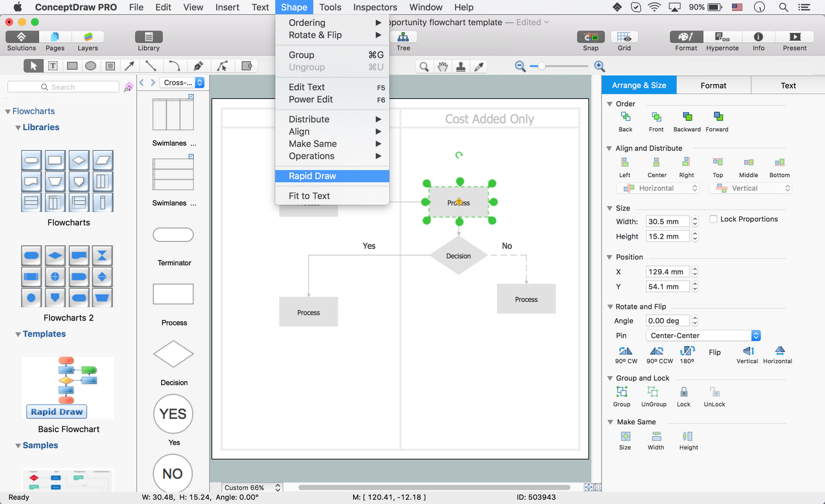Align objects to Top
The image size is (825, 504).
point(718,167)
